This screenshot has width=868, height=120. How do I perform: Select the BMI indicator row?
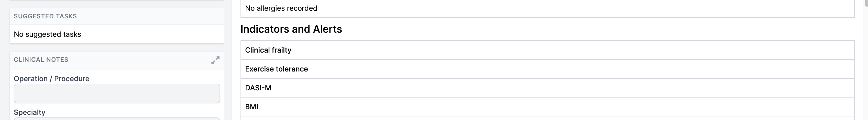[547, 106]
